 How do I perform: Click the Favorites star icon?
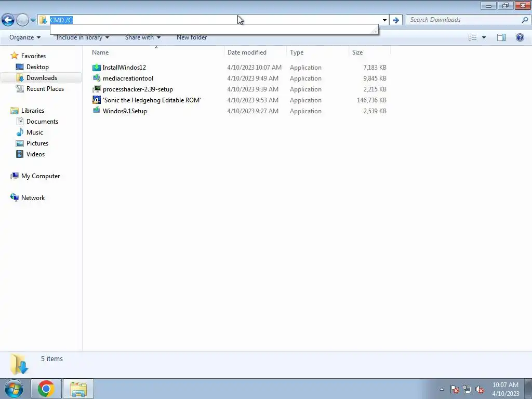click(14, 56)
